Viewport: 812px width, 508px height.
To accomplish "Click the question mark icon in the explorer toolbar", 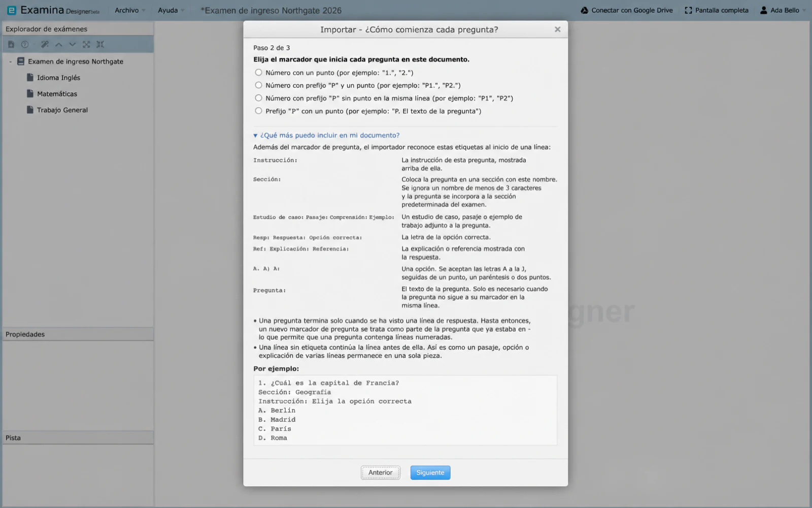I will (x=24, y=45).
